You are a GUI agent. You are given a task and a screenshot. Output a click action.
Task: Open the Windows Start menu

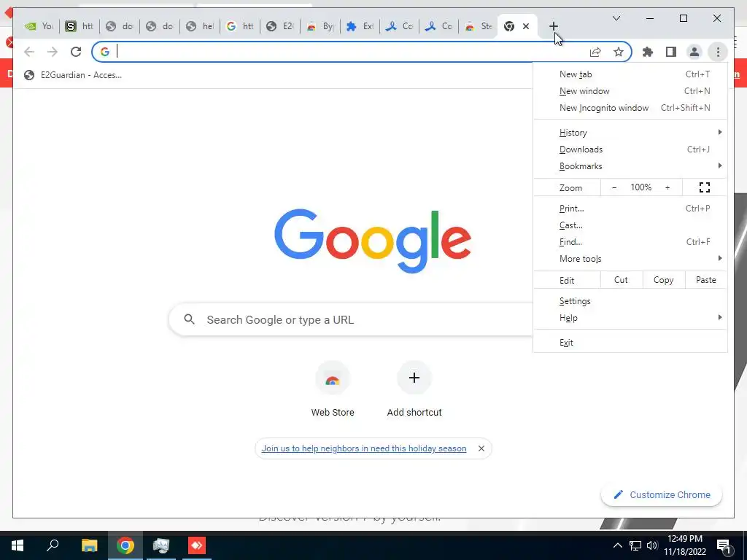tap(18, 545)
